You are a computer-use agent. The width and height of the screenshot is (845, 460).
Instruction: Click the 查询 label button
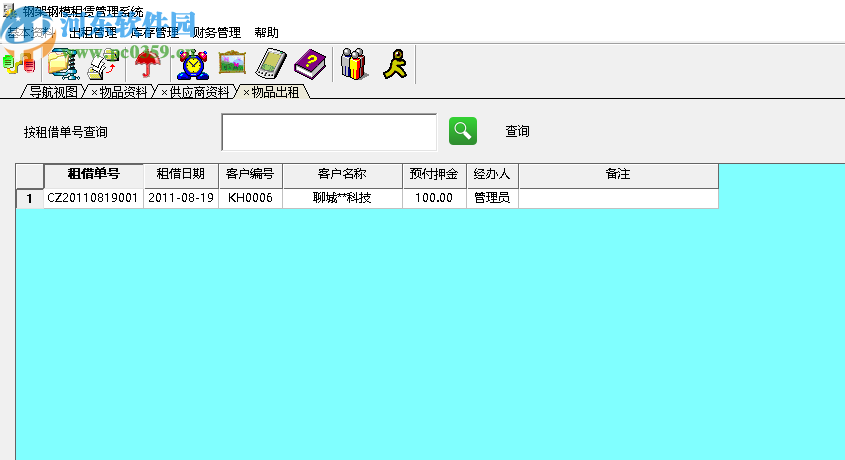pos(517,131)
